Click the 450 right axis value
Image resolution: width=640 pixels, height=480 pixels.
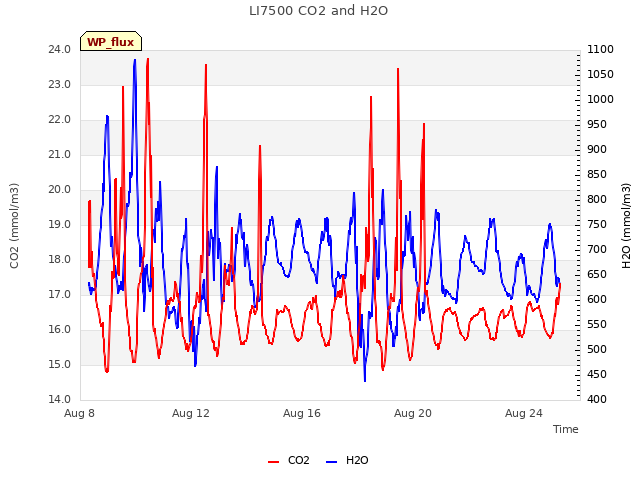coord(597,374)
